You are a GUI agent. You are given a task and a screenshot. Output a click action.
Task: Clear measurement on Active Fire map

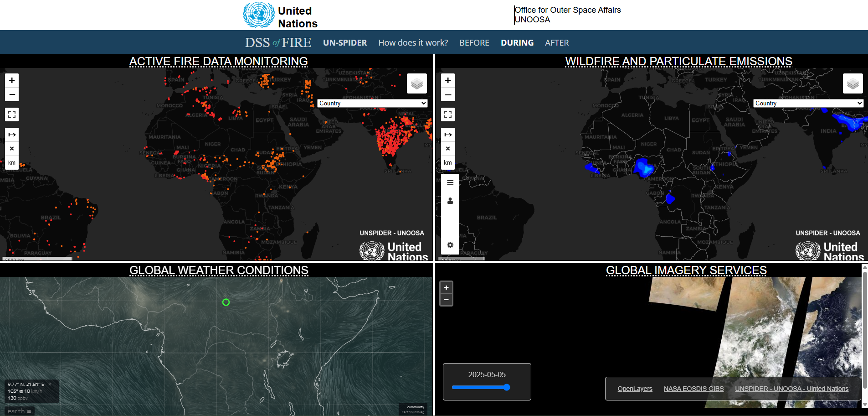coord(12,149)
